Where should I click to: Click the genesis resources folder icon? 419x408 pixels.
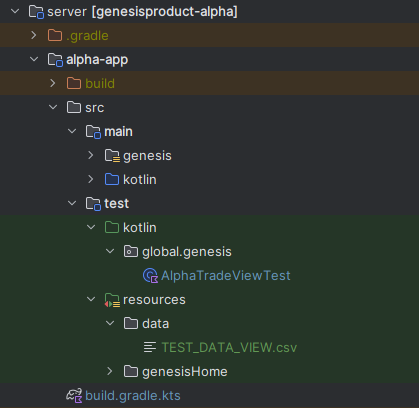(112, 156)
